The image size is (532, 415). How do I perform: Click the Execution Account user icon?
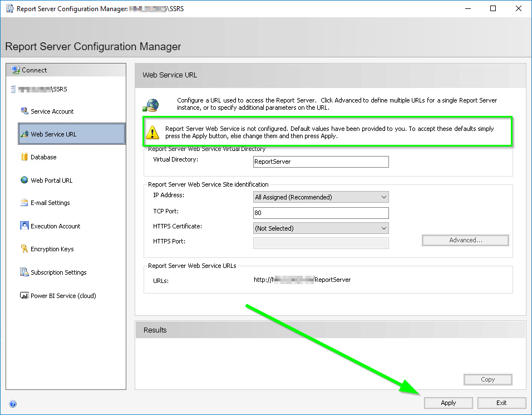[24, 226]
